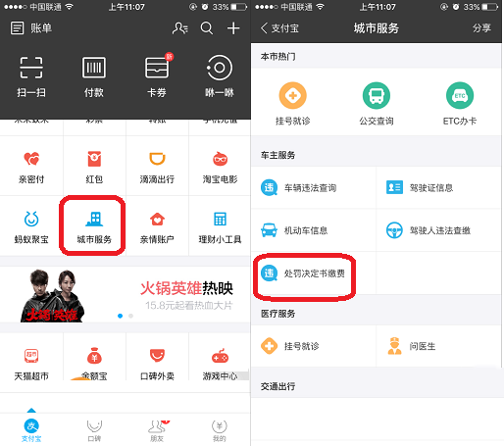The height and width of the screenshot is (446, 504).
Task: Open 口碑外卖 food delivery
Action: 157,364
